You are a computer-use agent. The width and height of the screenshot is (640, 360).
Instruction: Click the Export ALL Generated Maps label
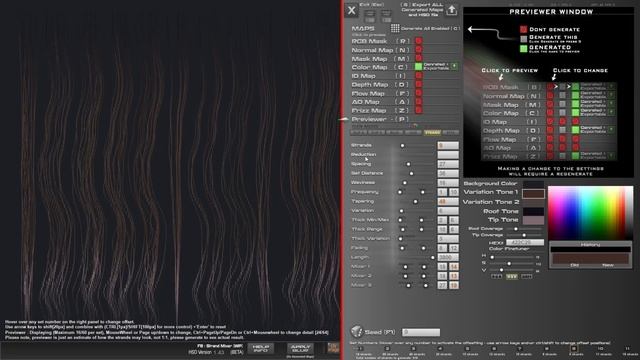coord(423,10)
